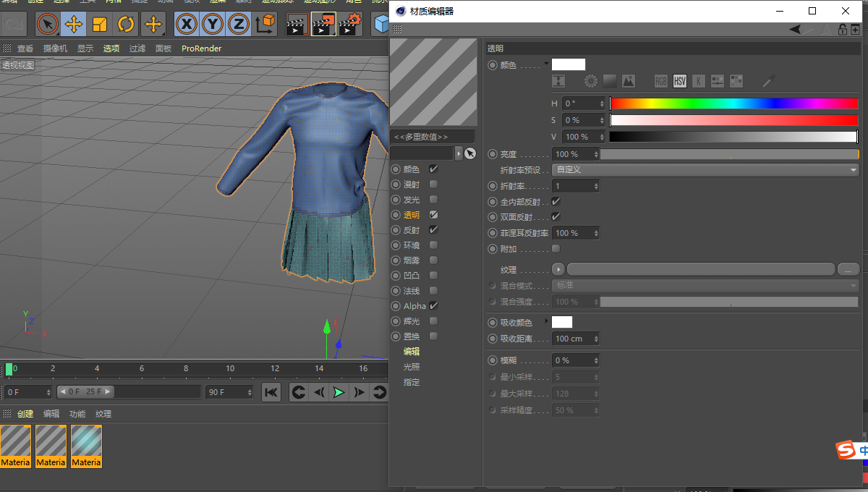
Task: Click the 折射率 value stepper arrows
Action: tap(596, 186)
